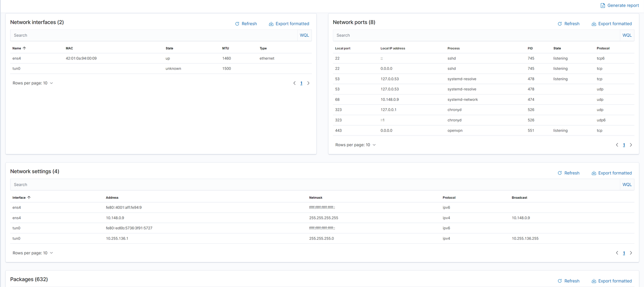Toggle WQL mode in Network interfaces search
The image size is (644, 287).
tap(304, 35)
